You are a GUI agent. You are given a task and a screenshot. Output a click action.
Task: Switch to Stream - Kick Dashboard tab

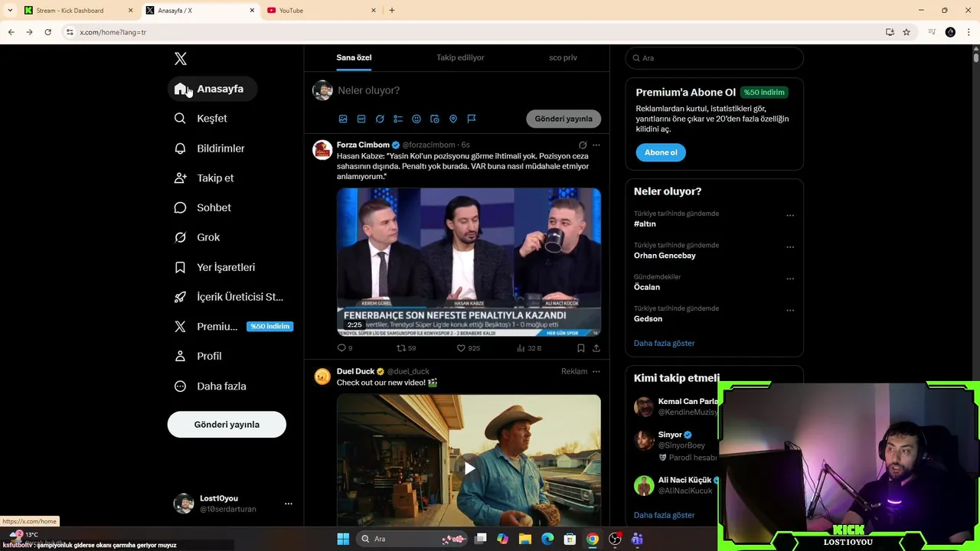[x=77, y=10]
